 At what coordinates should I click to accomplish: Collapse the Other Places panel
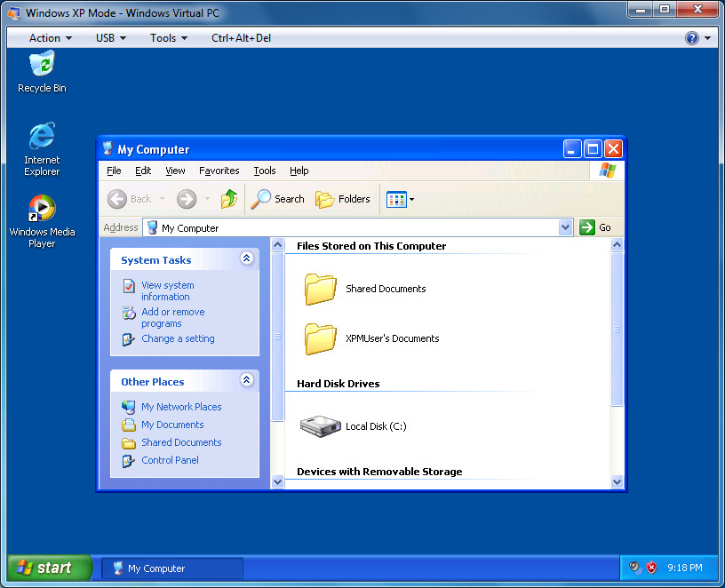pos(247,380)
